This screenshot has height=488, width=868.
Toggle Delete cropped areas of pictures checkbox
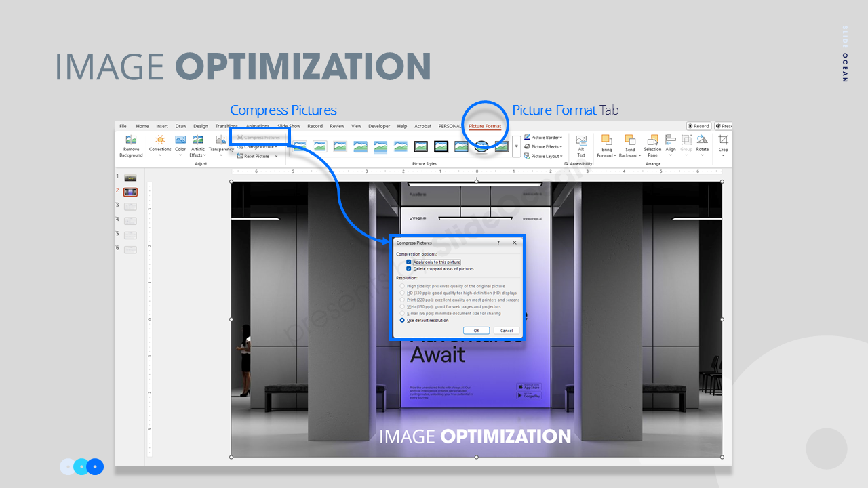tap(409, 268)
